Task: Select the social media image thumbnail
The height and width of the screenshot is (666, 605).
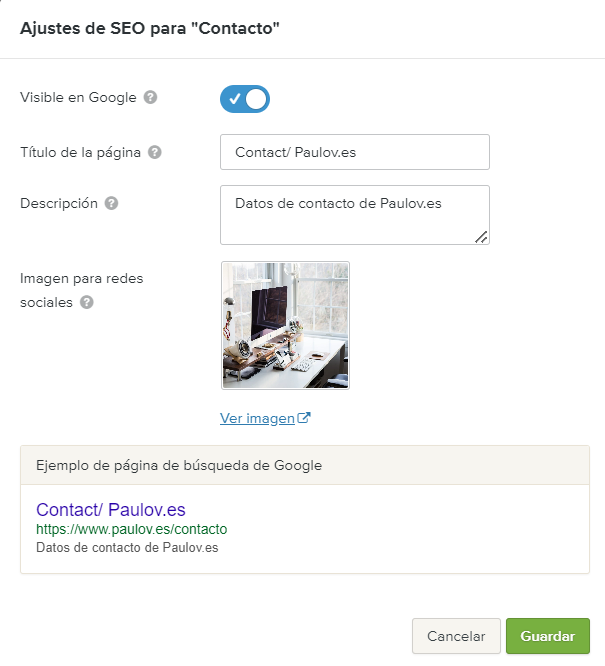Action: [x=286, y=325]
